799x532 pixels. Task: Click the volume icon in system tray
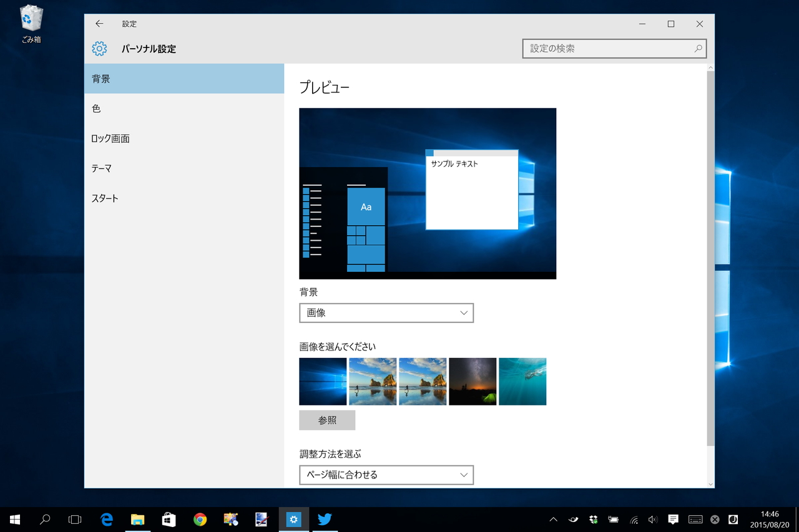pyautogui.click(x=653, y=519)
